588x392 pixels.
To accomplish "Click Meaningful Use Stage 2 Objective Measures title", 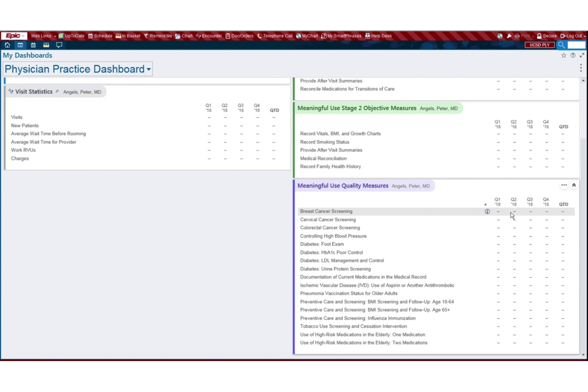I will [357, 108].
